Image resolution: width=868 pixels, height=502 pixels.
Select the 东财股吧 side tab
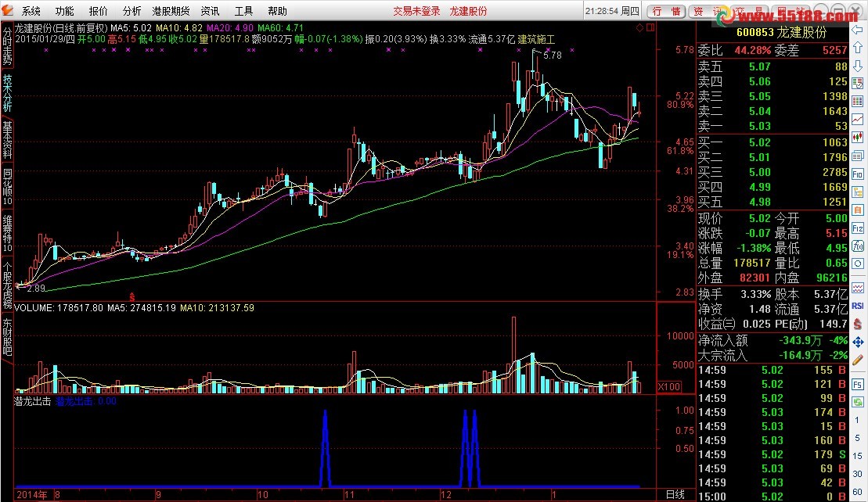click(x=7, y=337)
